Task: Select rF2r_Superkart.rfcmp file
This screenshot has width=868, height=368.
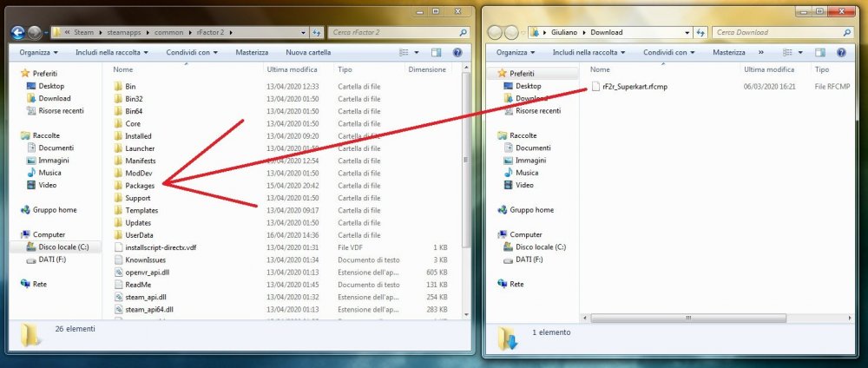Action: click(x=635, y=86)
